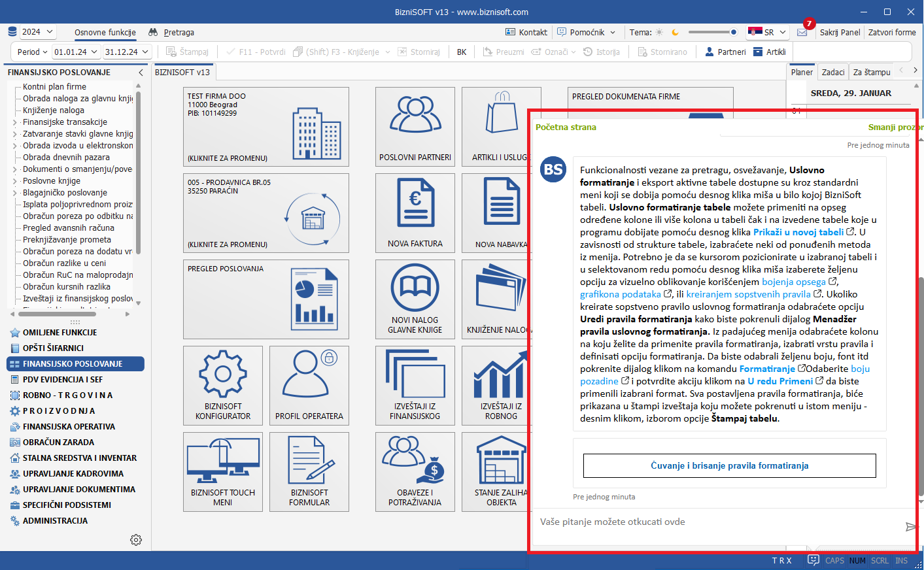Switch to the light theme sun icon
The image size is (924, 570).
tap(659, 32)
